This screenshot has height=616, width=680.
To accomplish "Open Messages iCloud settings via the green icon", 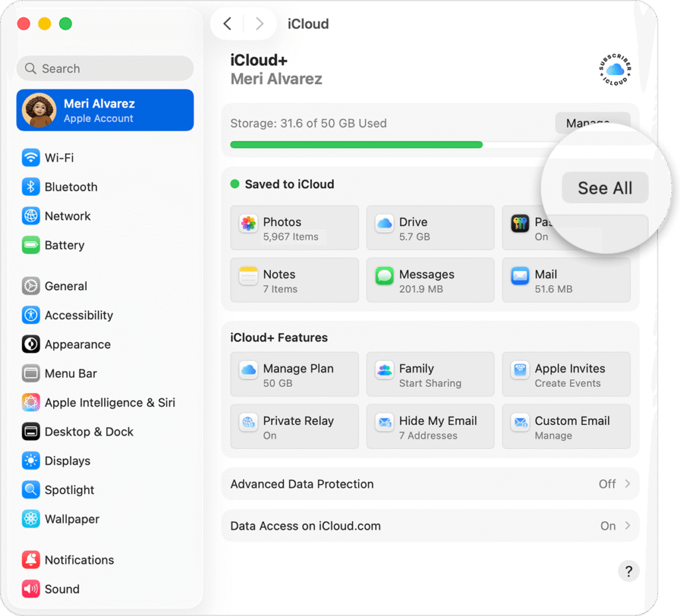I will (384, 275).
